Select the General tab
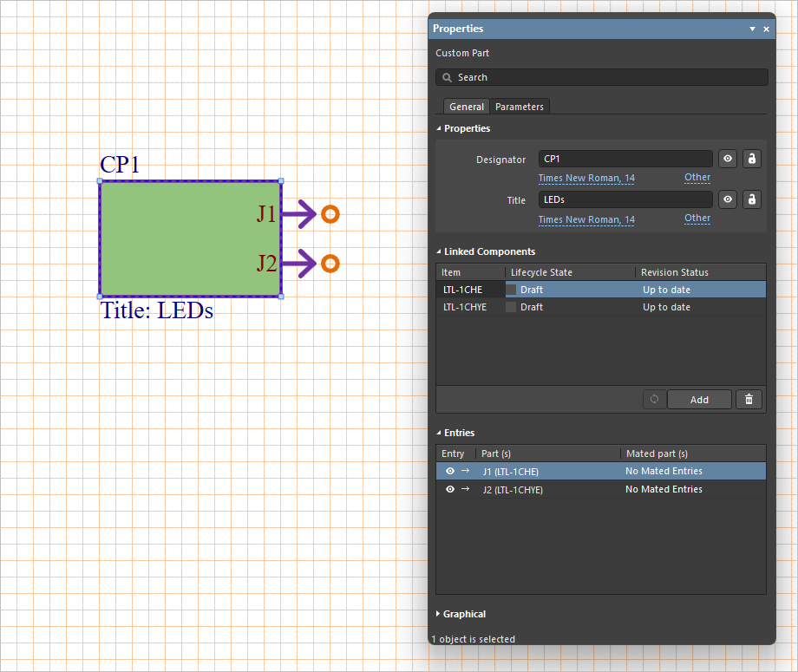798x672 pixels. 467,107
